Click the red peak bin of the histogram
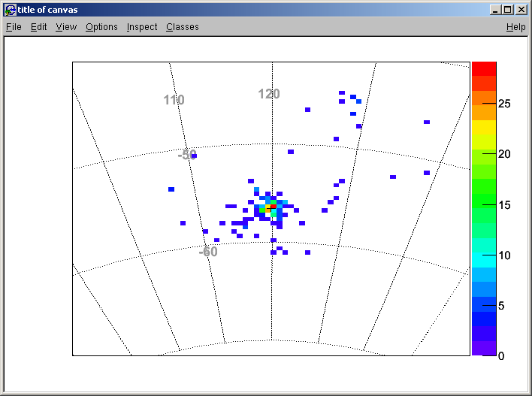The height and width of the screenshot is (396, 532). click(x=274, y=207)
